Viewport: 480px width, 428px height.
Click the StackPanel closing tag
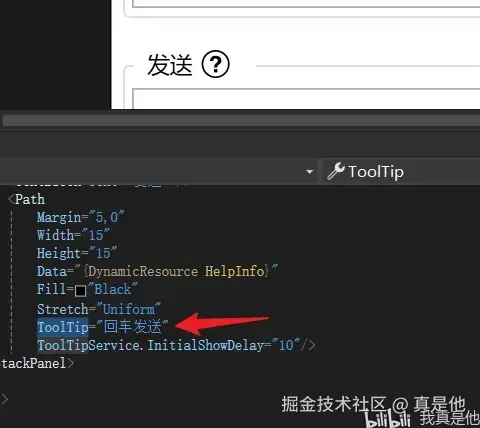tap(37, 363)
